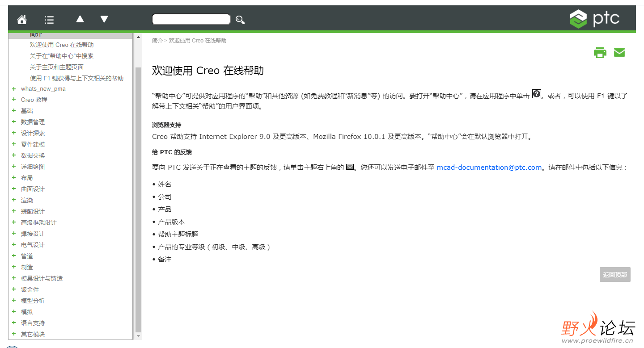Expand the whats_new_pma node

[14, 88]
